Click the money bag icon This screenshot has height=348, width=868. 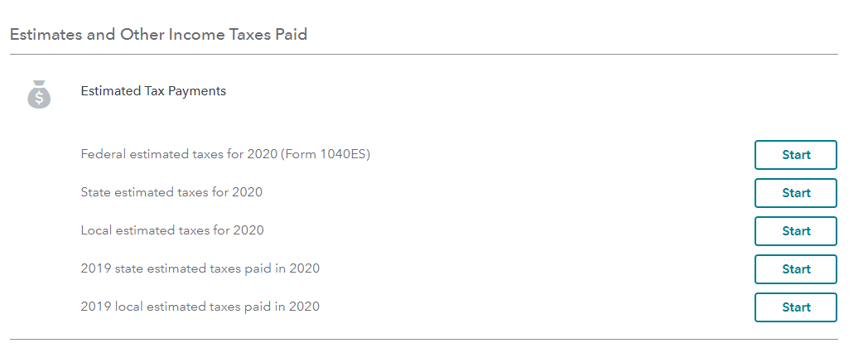tap(39, 94)
